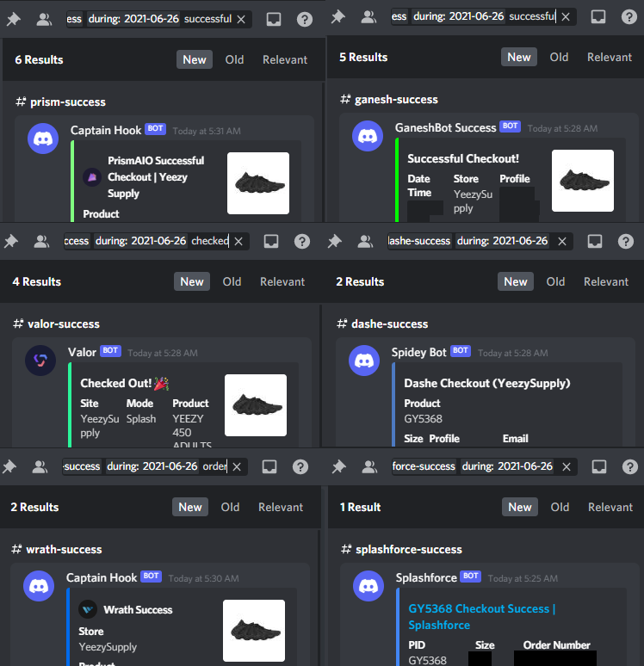Open the shoe thumbnail in Wrath Success message

coord(254,631)
